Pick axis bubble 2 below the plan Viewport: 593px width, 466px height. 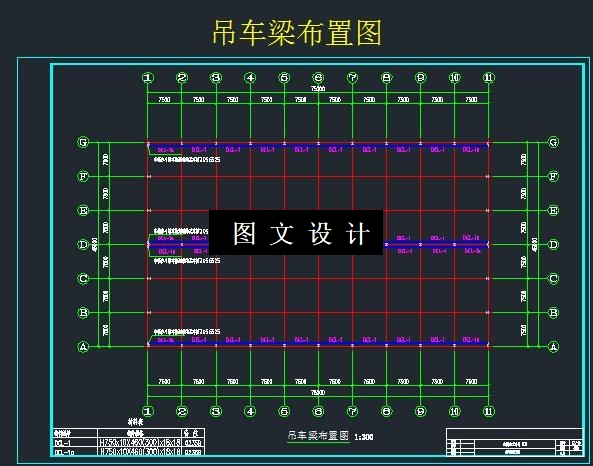coord(182,411)
